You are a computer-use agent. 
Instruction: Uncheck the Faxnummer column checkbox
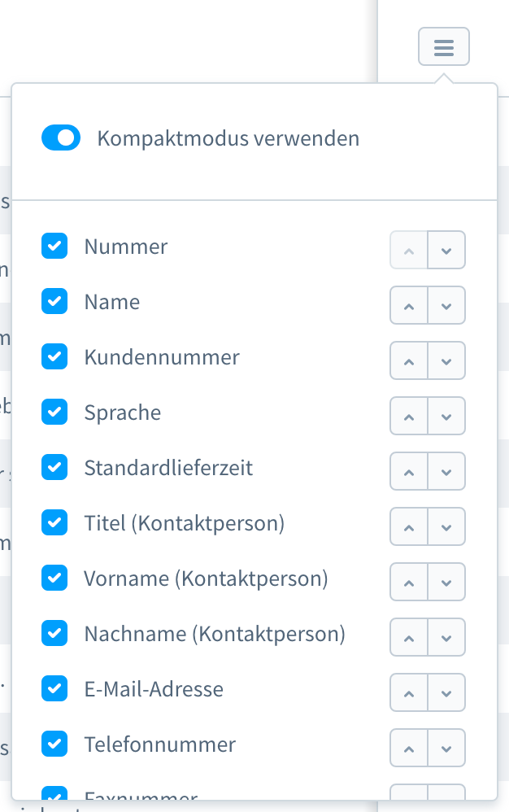54,796
